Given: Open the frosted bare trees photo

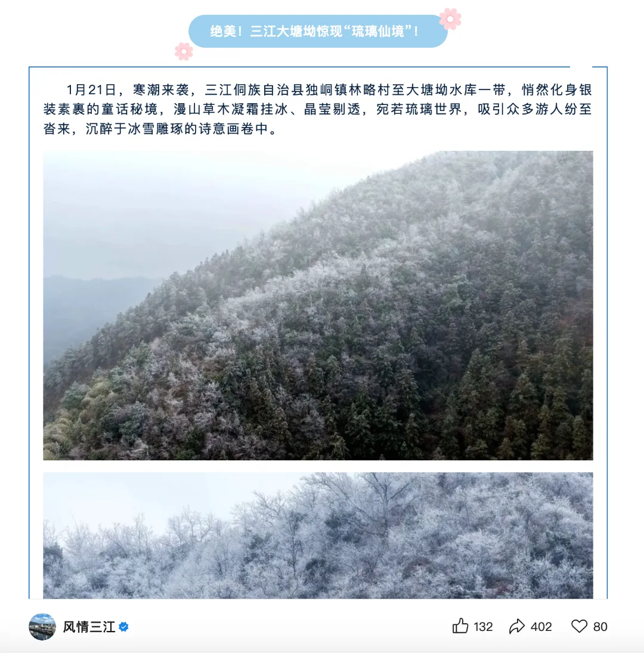Looking at the screenshot, I should 318,535.
